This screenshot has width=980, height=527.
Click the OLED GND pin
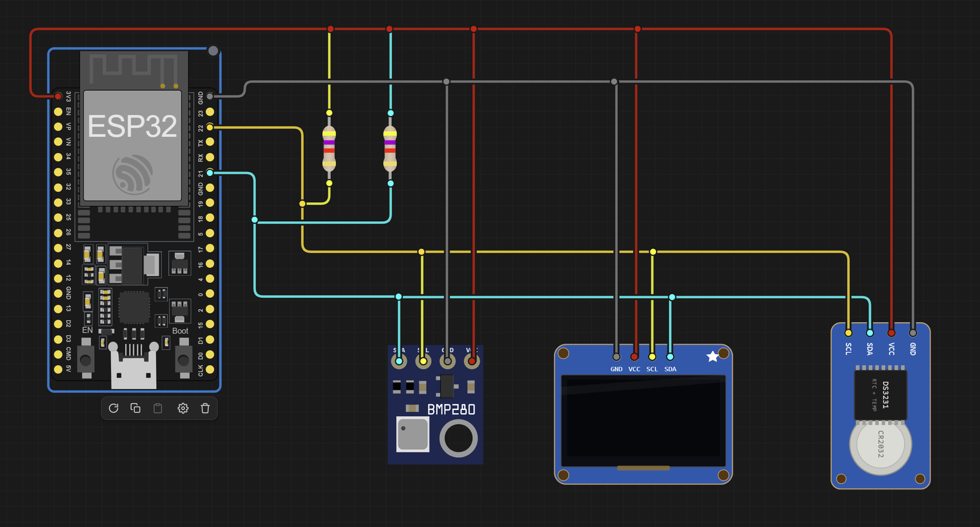coord(616,357)
